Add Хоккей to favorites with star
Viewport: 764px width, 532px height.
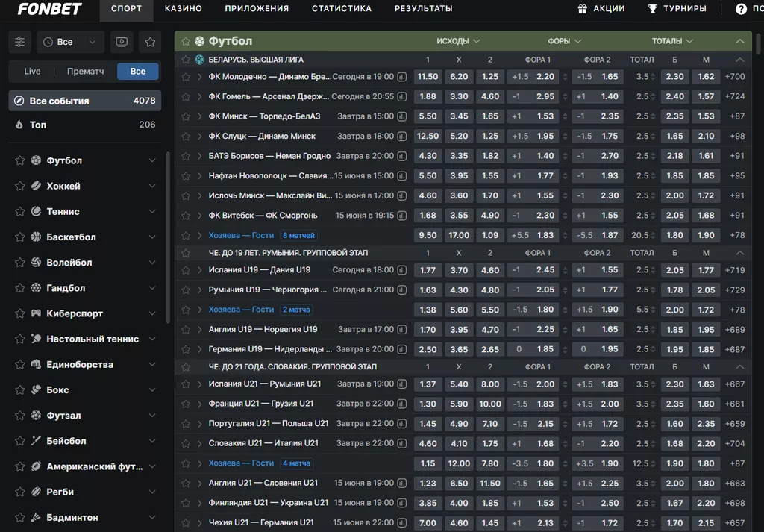(x=19, y=187)
